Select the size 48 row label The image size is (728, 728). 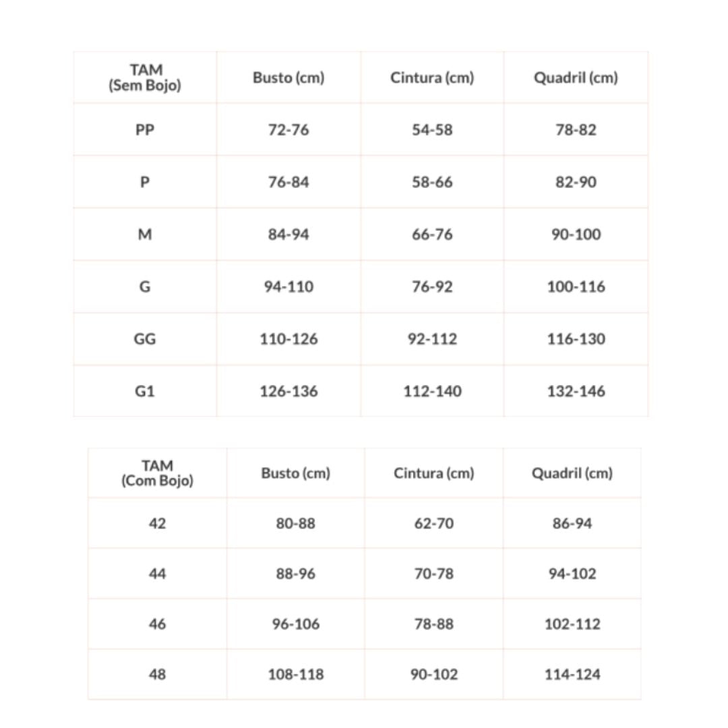click(x=157, y=674)
